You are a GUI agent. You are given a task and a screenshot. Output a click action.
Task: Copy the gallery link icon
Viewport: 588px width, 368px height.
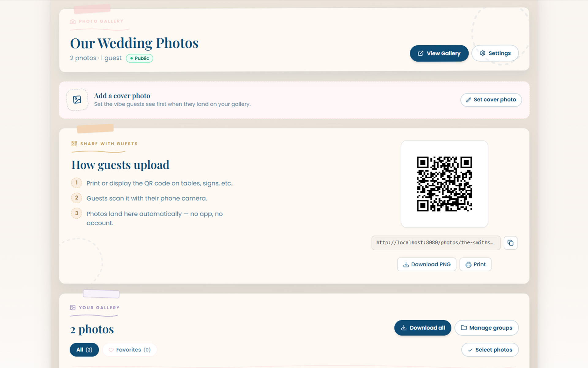click(511, 243)
